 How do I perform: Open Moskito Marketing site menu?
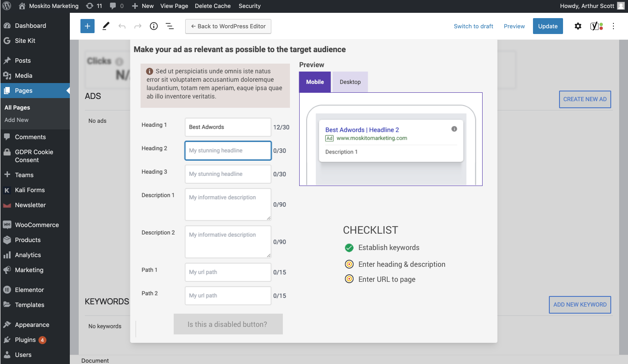[x=49, y=6]
